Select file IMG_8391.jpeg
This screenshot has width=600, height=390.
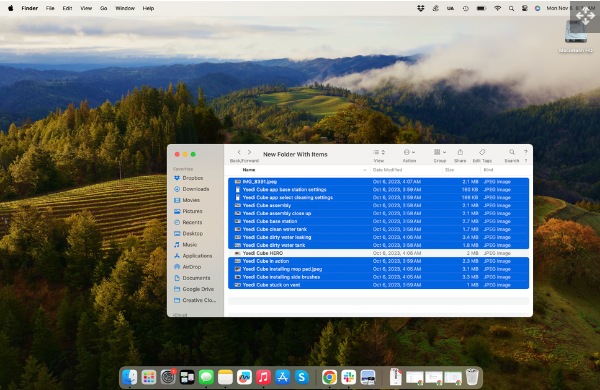[378, 182]
